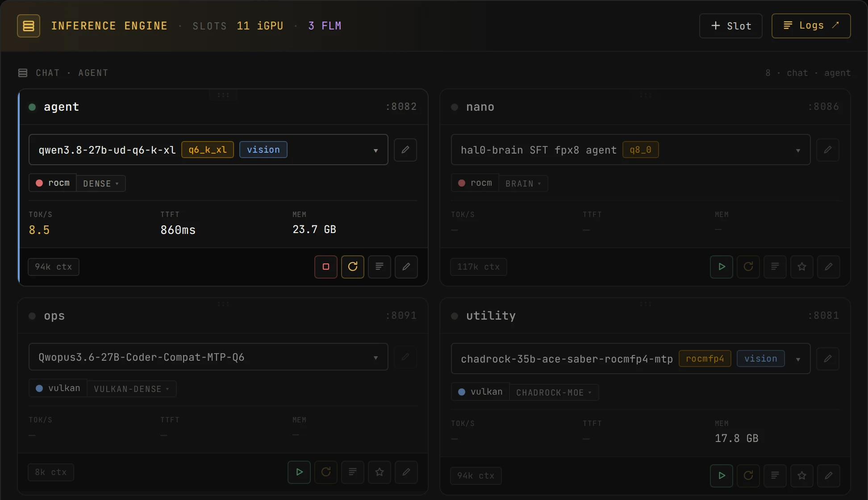
Task: Edit ops slot via footer pencil
Action: 406,472
